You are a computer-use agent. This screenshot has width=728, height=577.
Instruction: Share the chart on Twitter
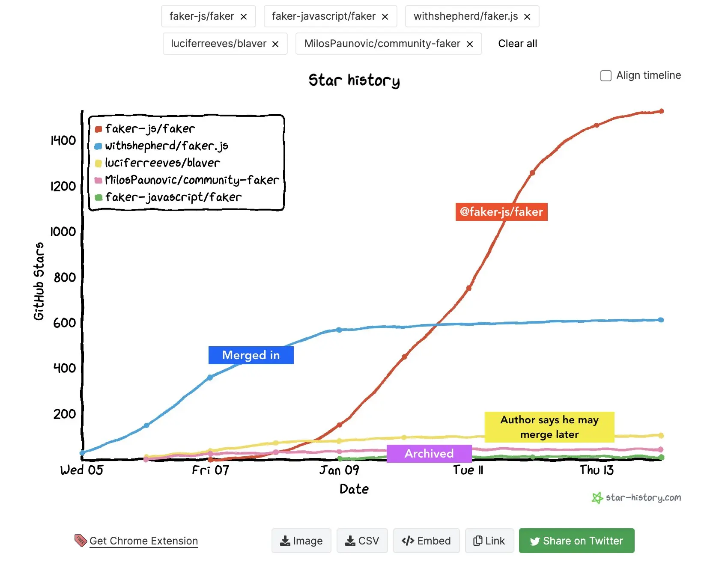pos(576,541)
